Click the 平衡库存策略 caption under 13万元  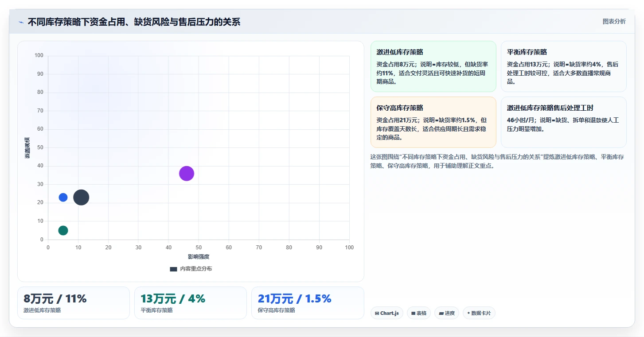(156, 310)
